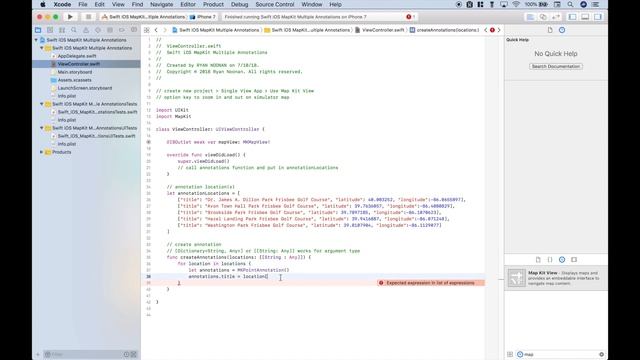Image resolution: width=640 pixels, height=360 pixels.
Task: Open the Debug menu
Action: (240, 4)
